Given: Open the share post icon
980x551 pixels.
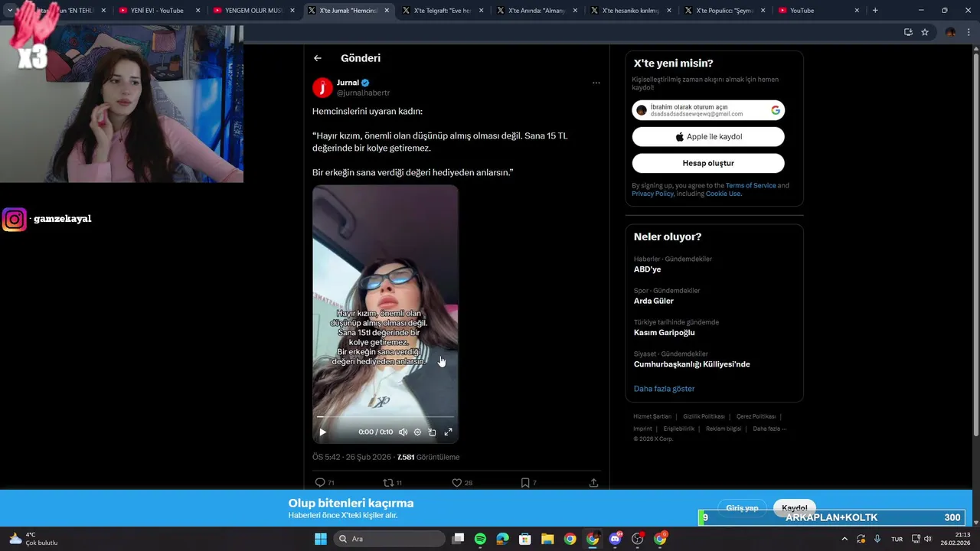Looking at the screenshot, I should [x=593, y=483].
